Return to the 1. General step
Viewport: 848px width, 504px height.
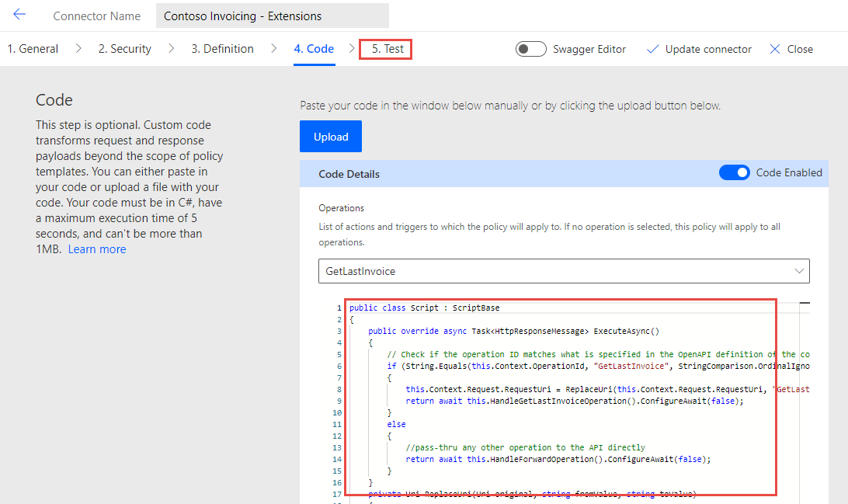point(33,48)
